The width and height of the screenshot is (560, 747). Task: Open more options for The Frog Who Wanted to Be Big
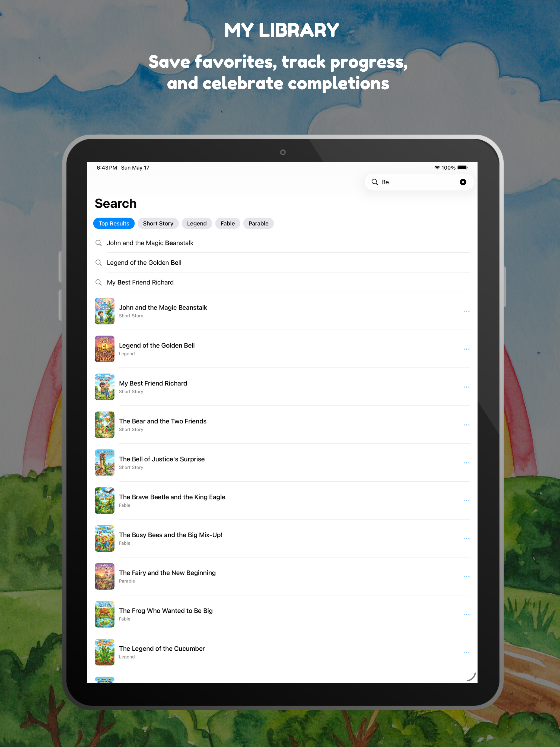[x=466, y=614]
